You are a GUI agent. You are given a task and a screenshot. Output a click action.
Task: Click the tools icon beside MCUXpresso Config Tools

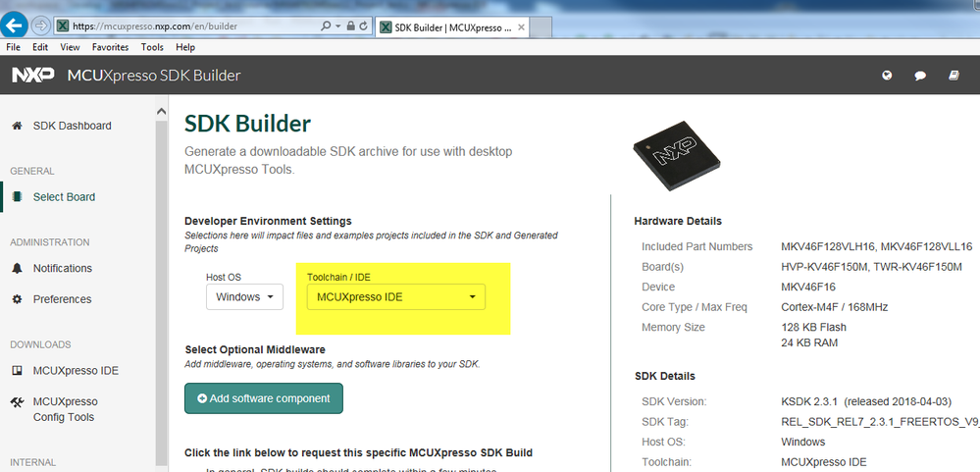(x=17, y=402)
